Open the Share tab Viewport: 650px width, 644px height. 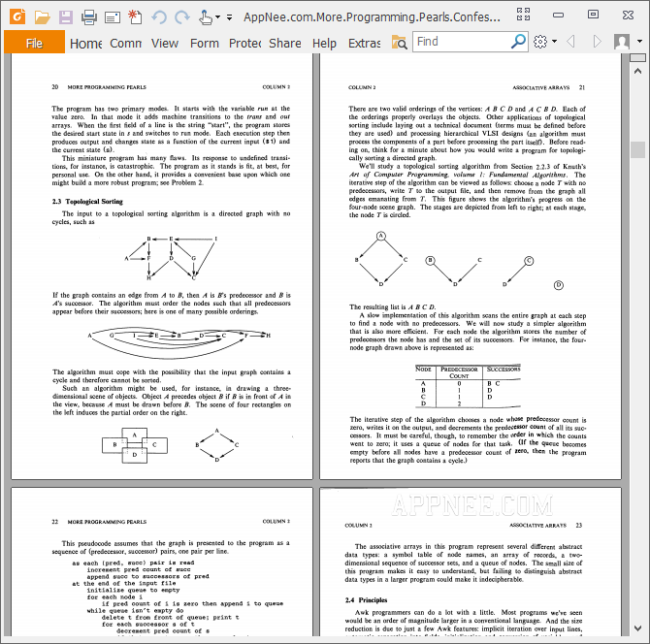coord(285,43)
